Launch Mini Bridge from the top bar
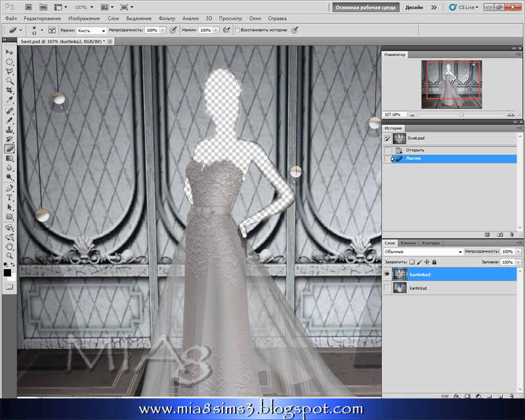Image resolution: width=525 pixels, height=420 pixels. (x=43, y=7)
